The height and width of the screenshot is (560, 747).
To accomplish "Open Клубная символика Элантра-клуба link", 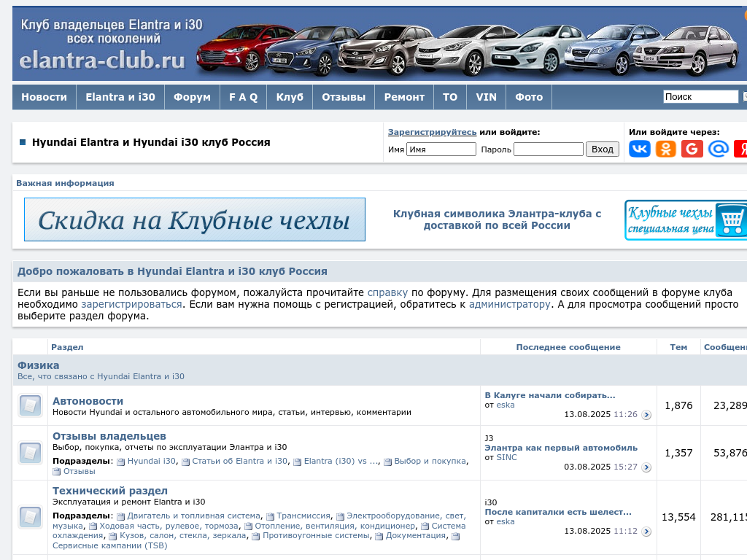I will (x=497, y=219).
